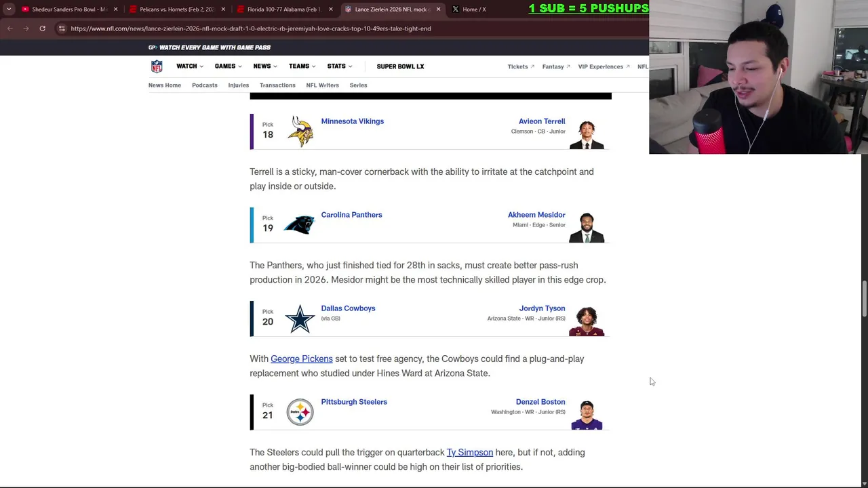Open Akheem Mesidor player link
This screenshot has height=488, width=868.
click(x=536, y=215)
